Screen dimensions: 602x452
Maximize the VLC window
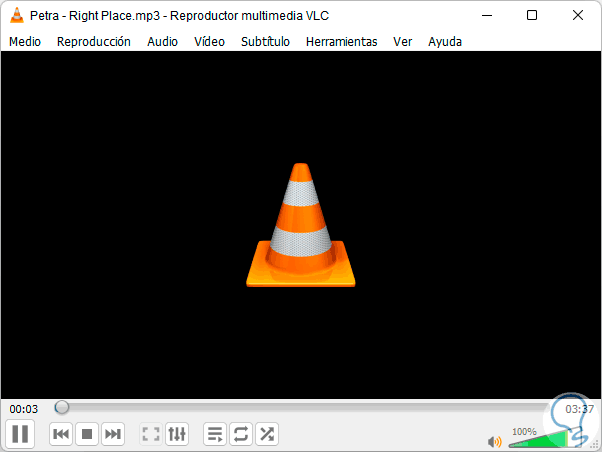coord(532,15)
